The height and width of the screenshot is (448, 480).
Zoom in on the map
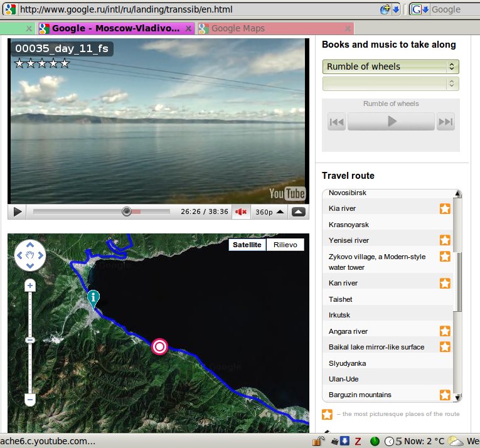coord(30,285)
